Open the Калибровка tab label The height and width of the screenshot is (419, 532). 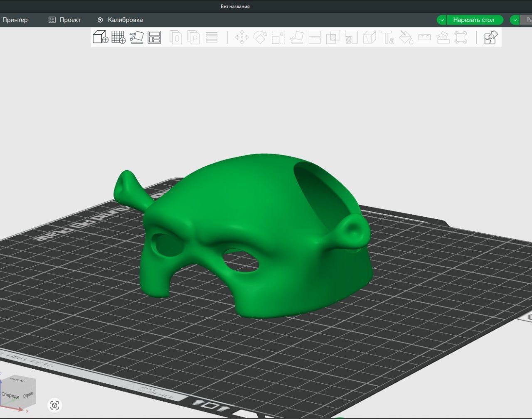[125, 20]
